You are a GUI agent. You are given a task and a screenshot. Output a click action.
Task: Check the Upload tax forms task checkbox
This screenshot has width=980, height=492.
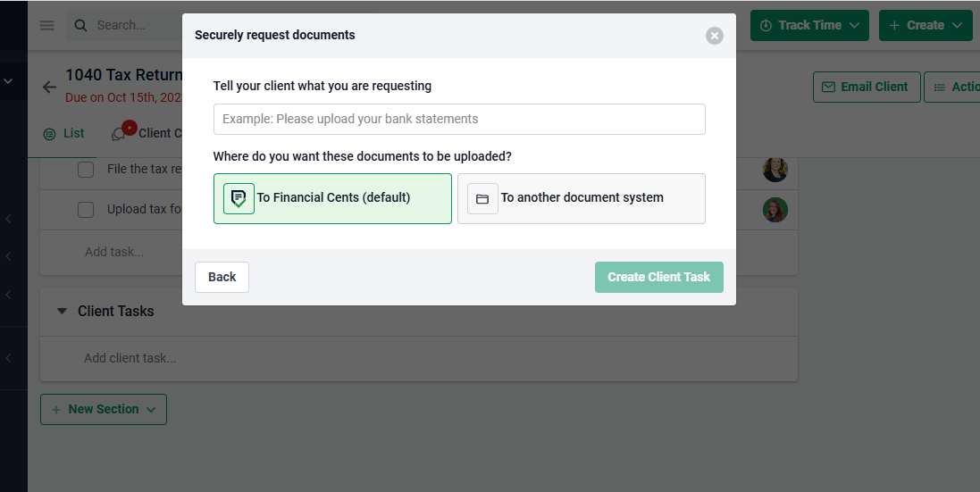(86, 210)
